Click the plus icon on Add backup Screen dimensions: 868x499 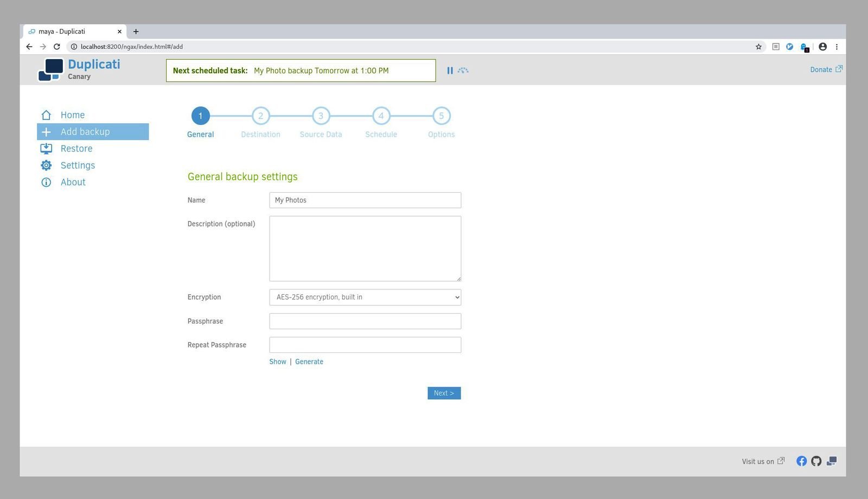click(x=46, y=131)
